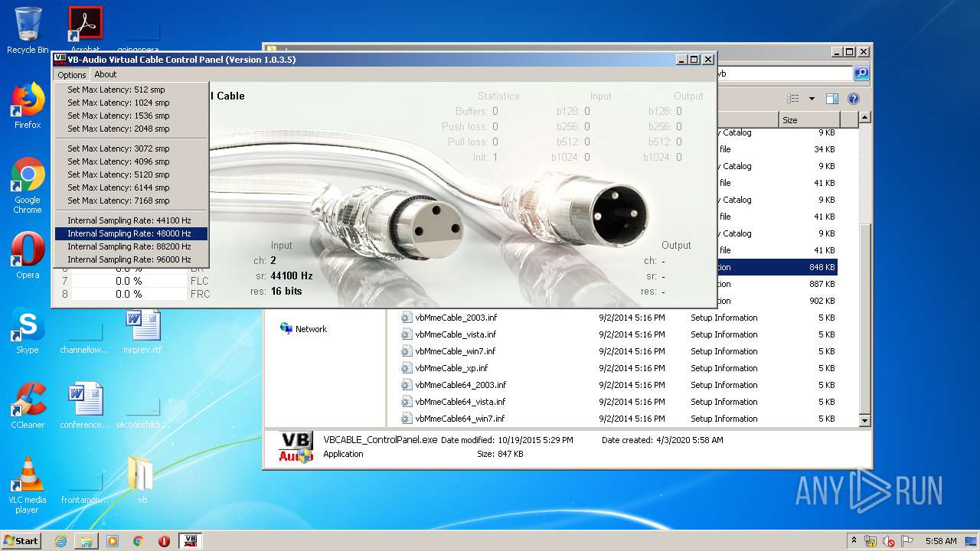Screen dimensions: 980x551
Task: Select Set Max Latency: 6144 smp
Action: 131,187
